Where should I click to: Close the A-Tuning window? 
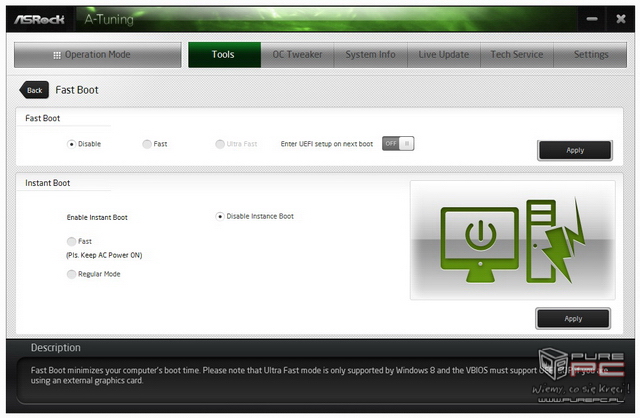click(620, 18)
